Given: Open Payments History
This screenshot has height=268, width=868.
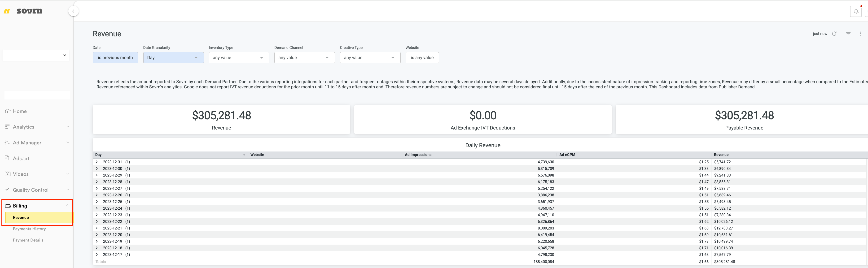Looking at the screenshot, I should coord(29,229).
